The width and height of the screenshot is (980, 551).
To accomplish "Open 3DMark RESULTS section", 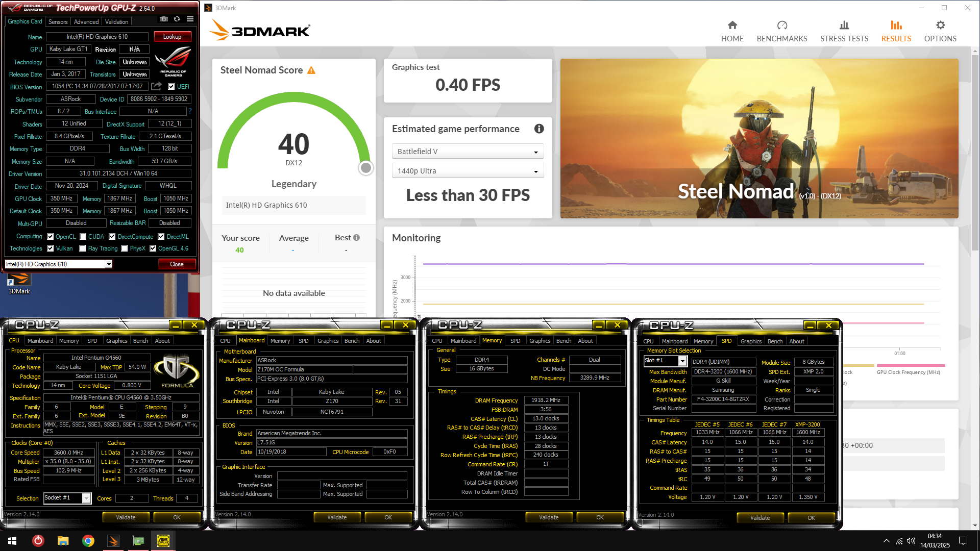I will click(896, 31).
